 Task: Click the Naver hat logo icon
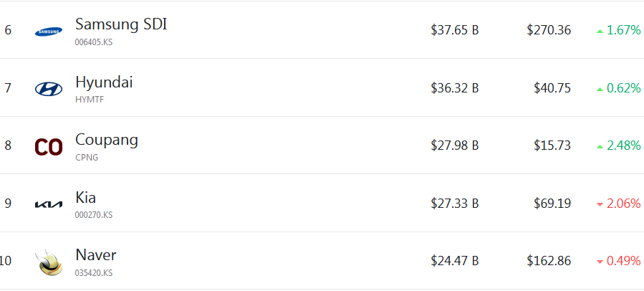[x=49, y=262]
